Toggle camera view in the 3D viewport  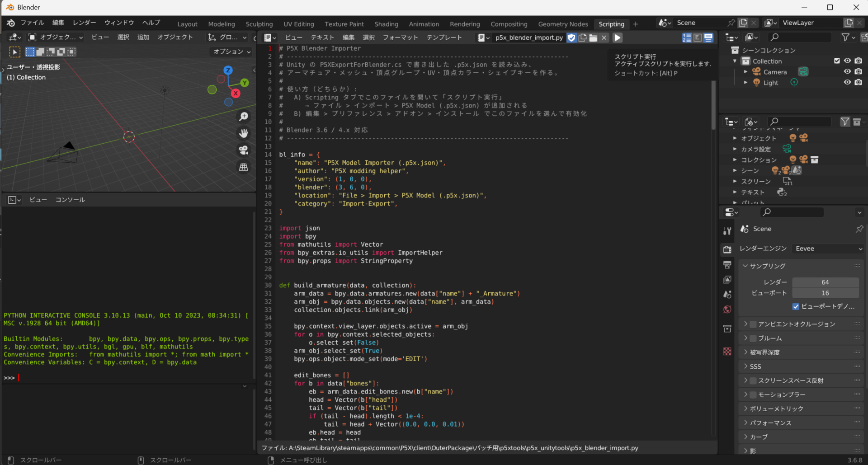244,150
